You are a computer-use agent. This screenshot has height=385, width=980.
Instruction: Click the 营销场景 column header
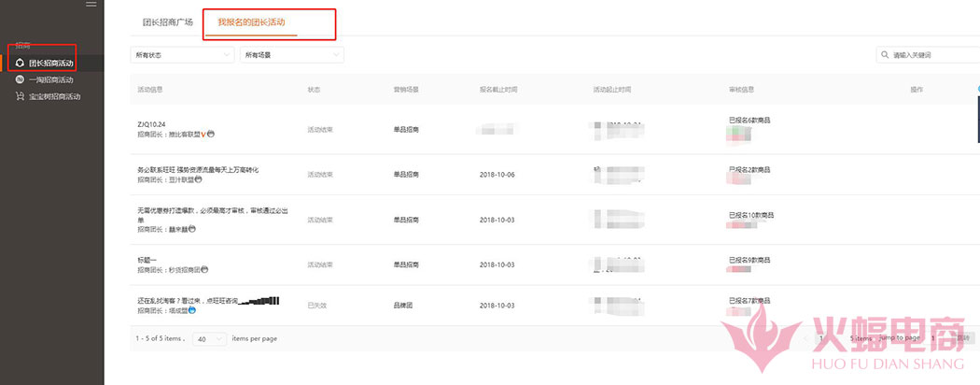[406, 90]
